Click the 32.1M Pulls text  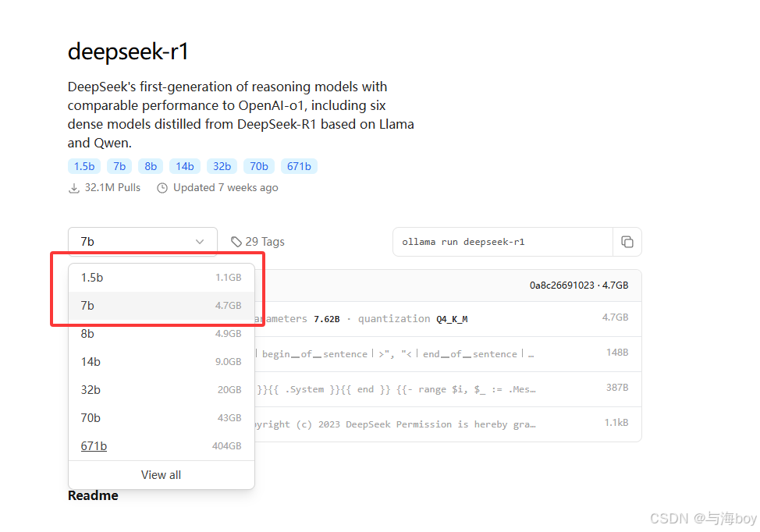112,187
